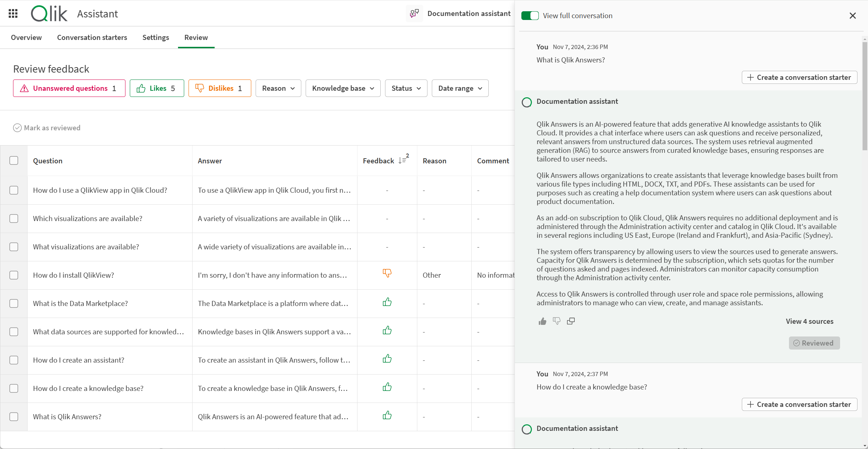Click the Status filter dropdown
This screenshot has width=868, height=449.
tap(405, 88)
